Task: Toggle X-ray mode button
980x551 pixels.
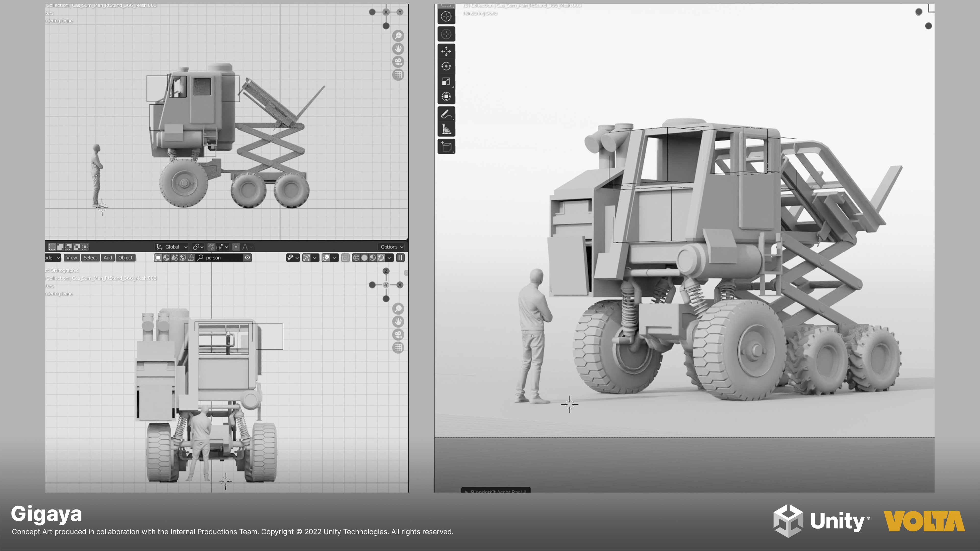Action: pyautogui.click(x=346, y=258)
